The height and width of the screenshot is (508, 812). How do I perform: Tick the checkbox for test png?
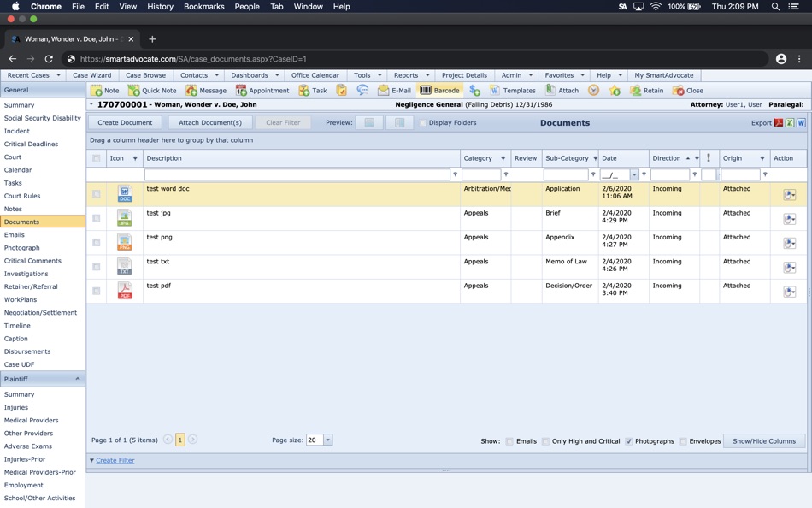tap(97, 242)
